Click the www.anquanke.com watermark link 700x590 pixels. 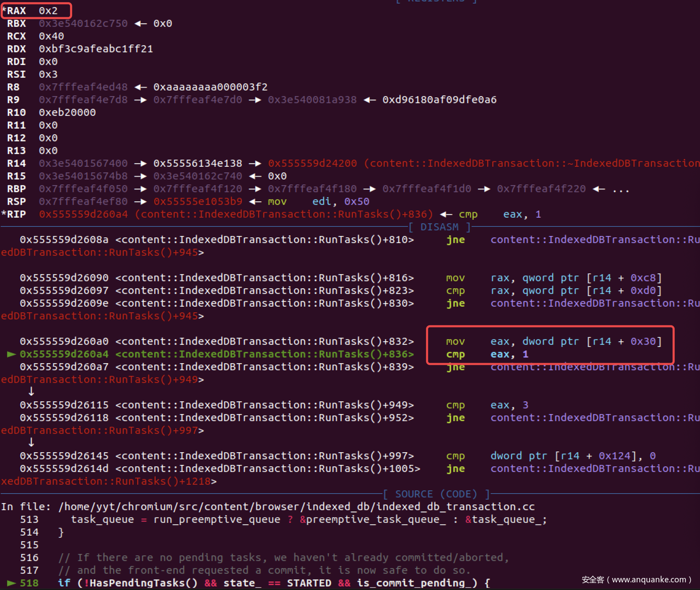pyautogui.click(x=636, y=580)
